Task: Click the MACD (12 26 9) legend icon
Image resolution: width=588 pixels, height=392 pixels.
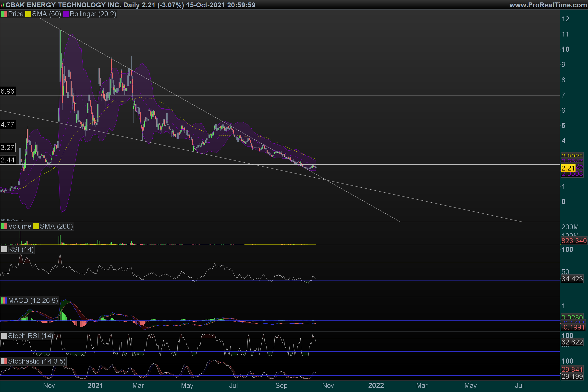Action: [4, 301]
